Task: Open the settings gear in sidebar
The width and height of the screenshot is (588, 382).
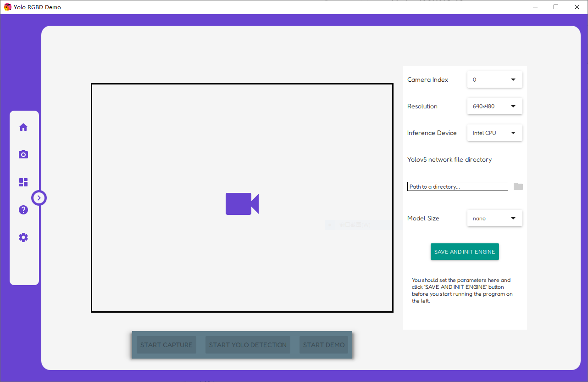Action: pyautogui.click(x=23, y=237)
